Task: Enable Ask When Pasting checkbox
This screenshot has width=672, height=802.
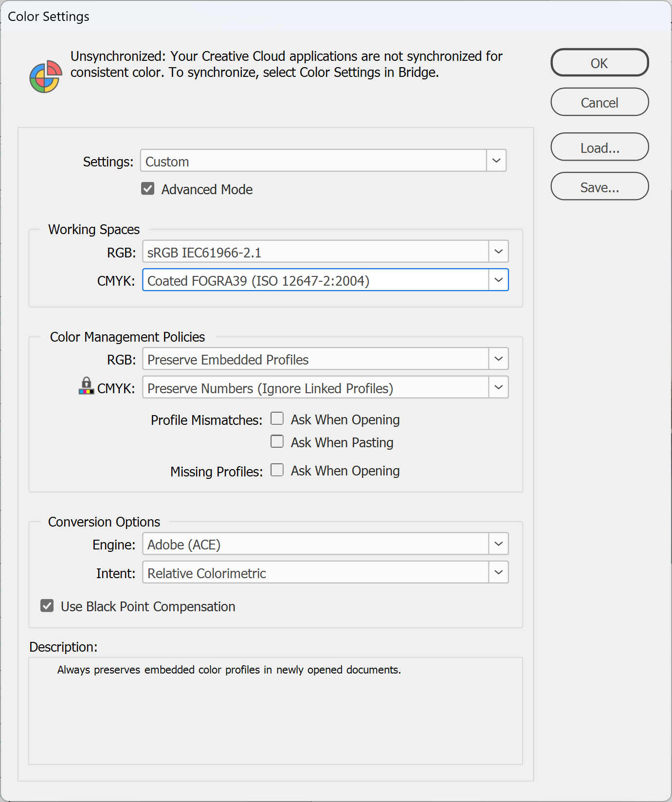Action: click(277, 441)
